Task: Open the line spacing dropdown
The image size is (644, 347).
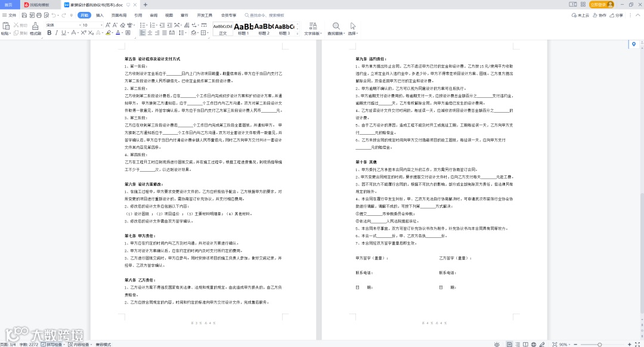Action: coord(186,33)
